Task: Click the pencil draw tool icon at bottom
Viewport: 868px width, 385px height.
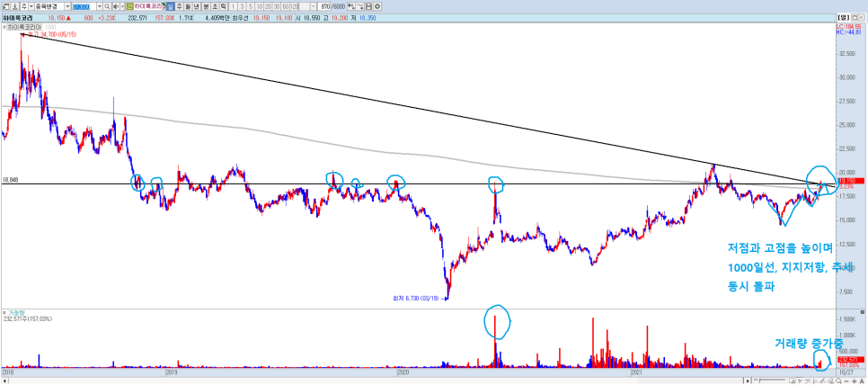Action: (823, 381)
